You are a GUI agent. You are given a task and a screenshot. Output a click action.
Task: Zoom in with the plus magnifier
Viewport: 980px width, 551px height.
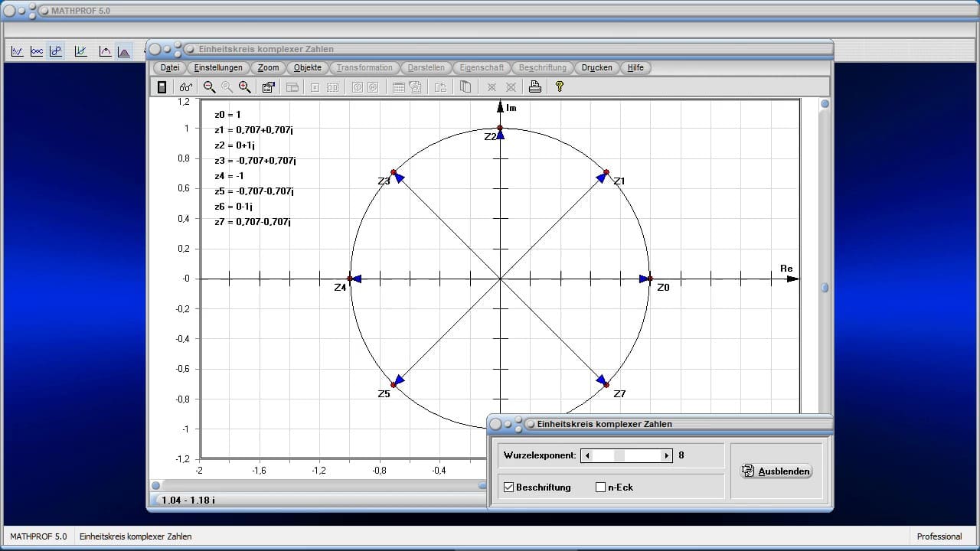pyautogui.click(x=244, y=87)
